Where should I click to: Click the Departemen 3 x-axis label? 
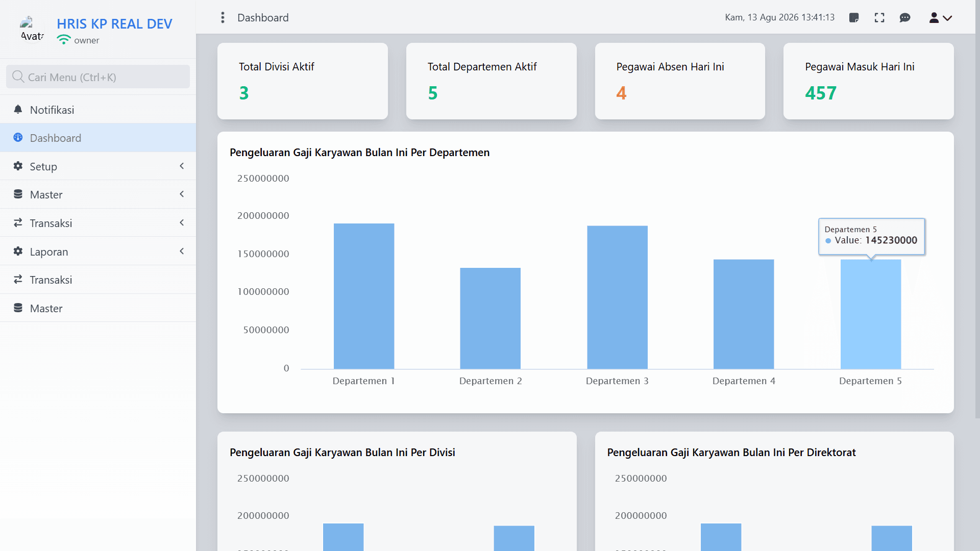[617, 381]
